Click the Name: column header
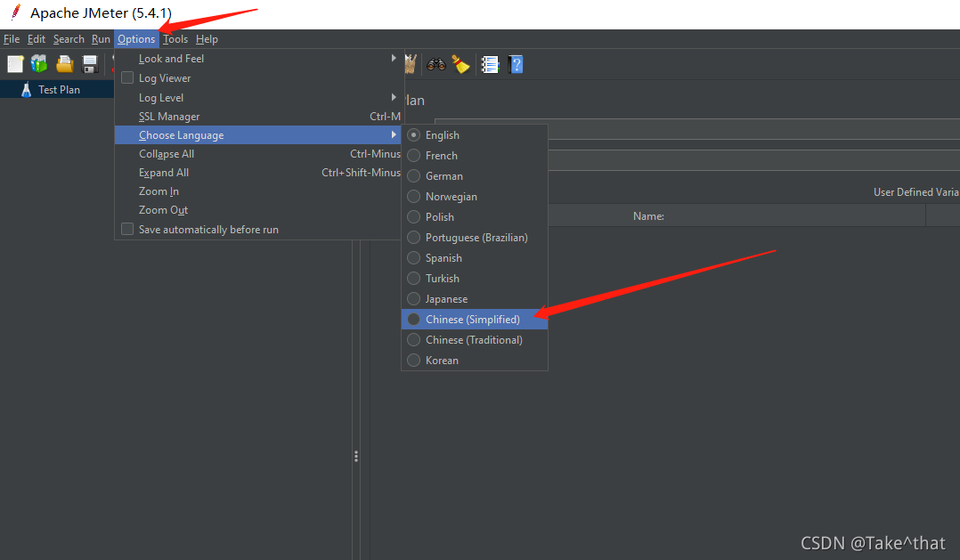The width and height of the screenshot is (960, 560). click(648, 216)
